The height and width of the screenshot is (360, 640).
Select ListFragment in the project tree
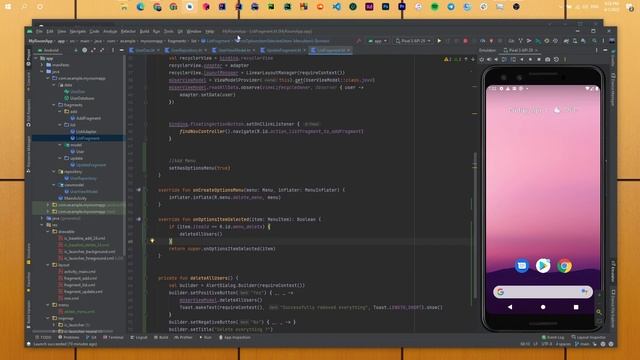pos(85,138)
